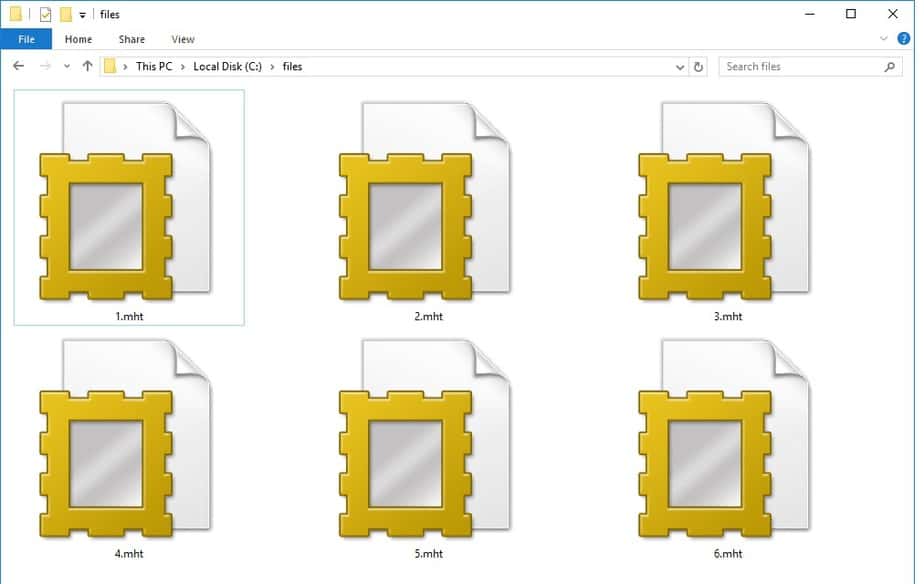Expand chevron before This PC
This screenshot has height=584, width=924.
click(125, 67)
